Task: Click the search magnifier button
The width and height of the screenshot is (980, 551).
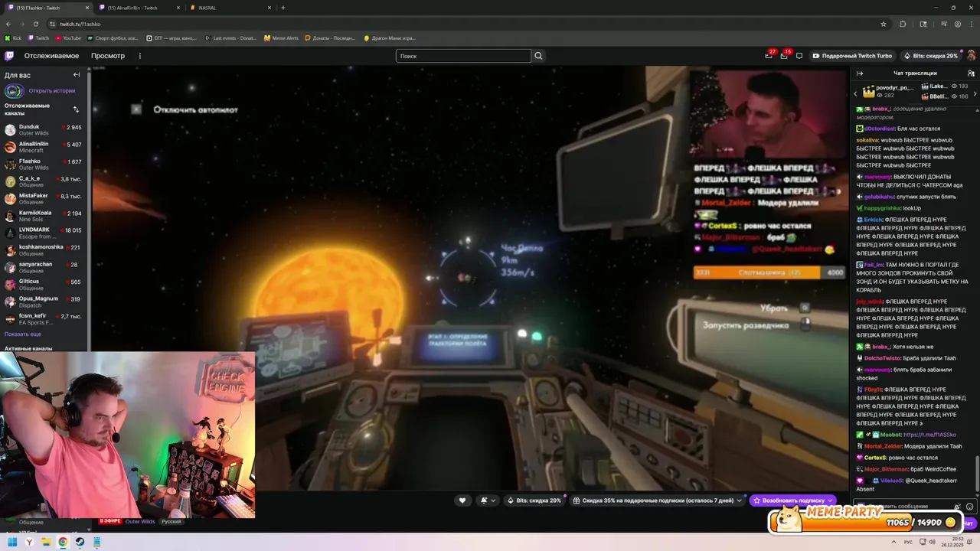Action: (538, 56)
